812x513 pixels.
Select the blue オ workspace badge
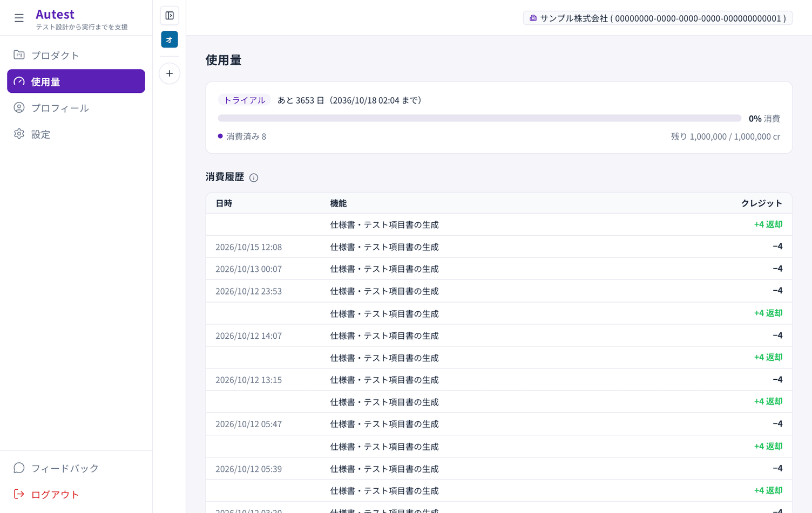170,39
